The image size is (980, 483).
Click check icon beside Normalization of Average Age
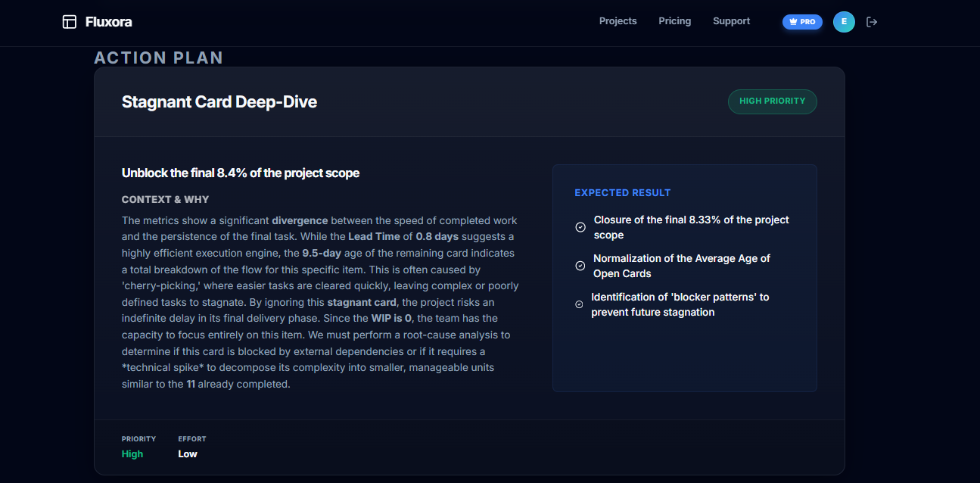point(580,266)
